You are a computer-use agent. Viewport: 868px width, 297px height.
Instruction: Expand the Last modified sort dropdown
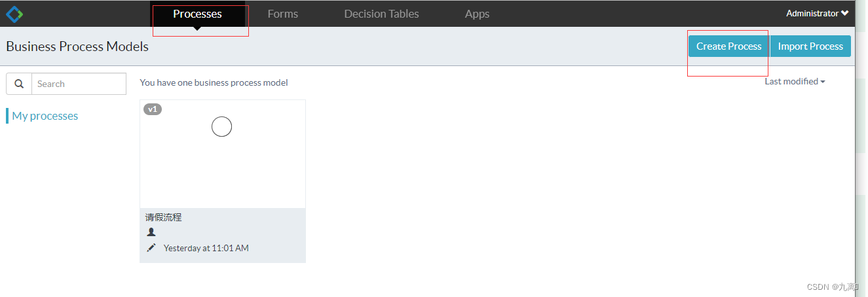point(795,81)
